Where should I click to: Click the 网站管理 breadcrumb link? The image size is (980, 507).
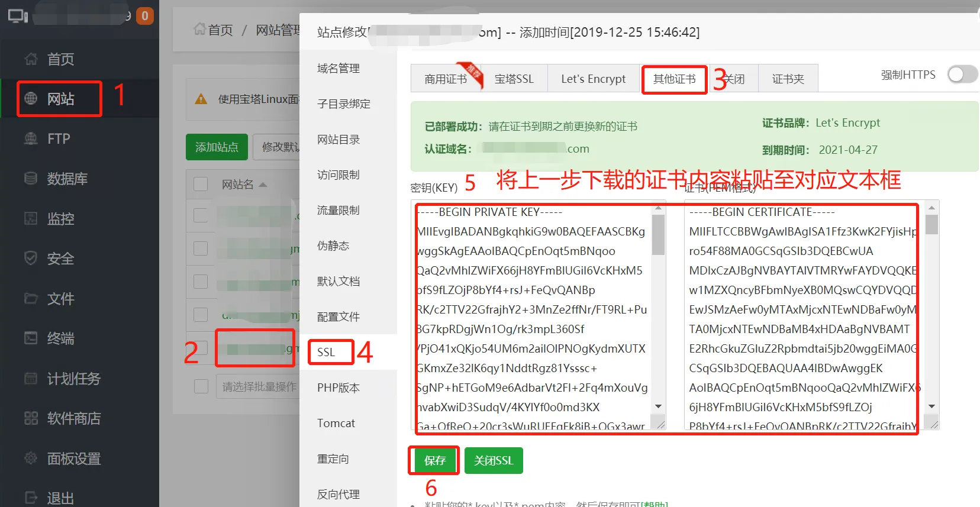pos(278,30)
